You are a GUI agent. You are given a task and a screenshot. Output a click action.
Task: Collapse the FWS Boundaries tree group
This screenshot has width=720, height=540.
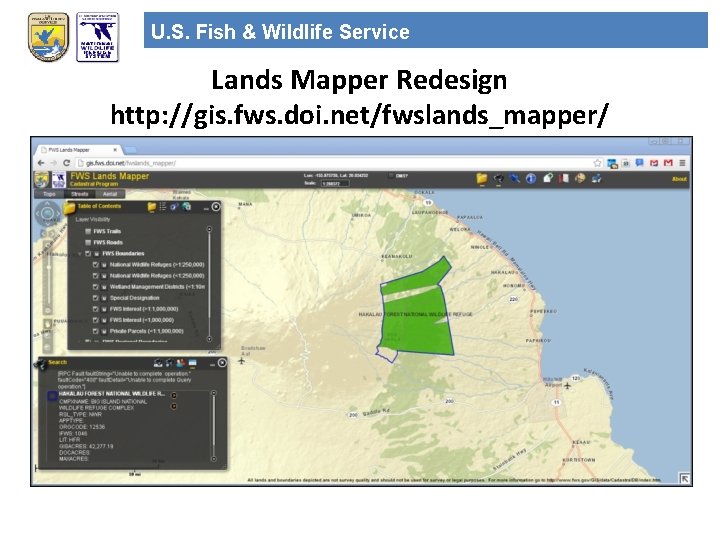(80, 253)
